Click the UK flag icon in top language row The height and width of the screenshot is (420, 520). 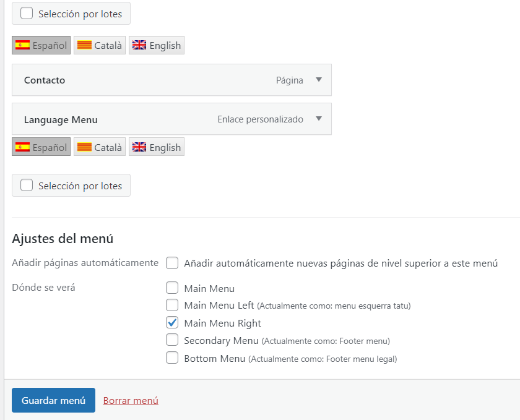click(139, 45)
